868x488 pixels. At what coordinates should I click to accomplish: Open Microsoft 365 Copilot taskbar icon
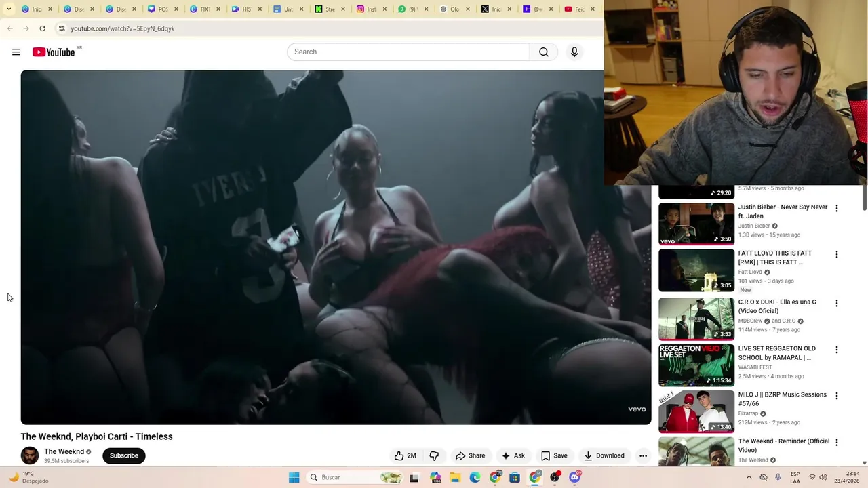435,477
